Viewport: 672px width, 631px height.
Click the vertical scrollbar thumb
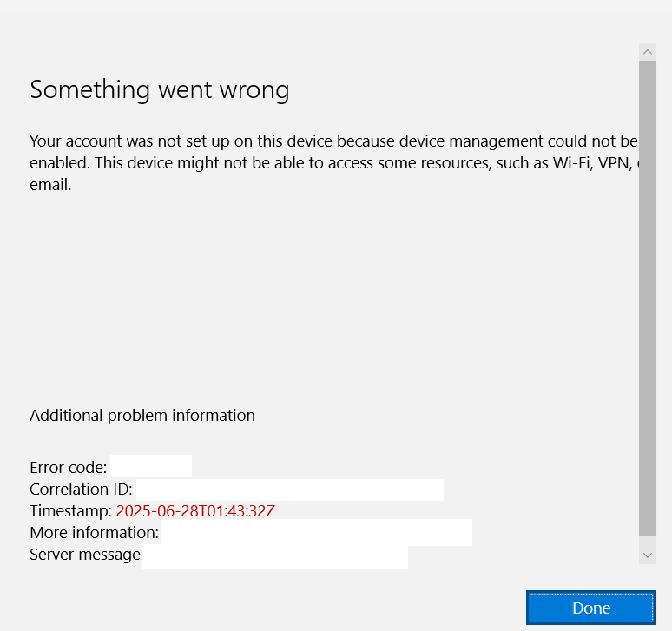pyautogui.click(x=648, y=299)
